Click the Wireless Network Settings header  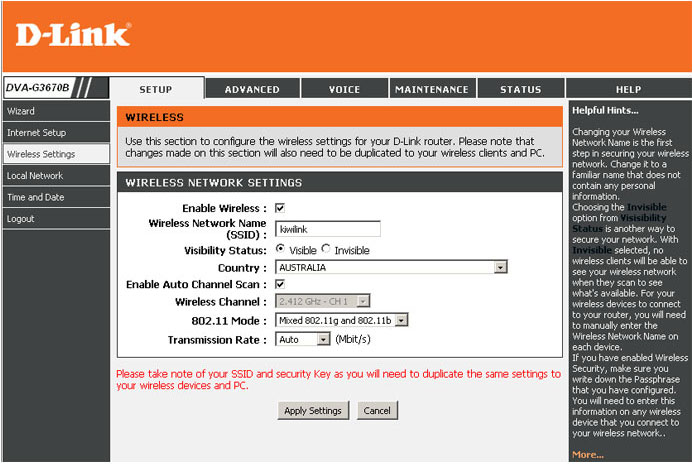[x=340, y=182]
